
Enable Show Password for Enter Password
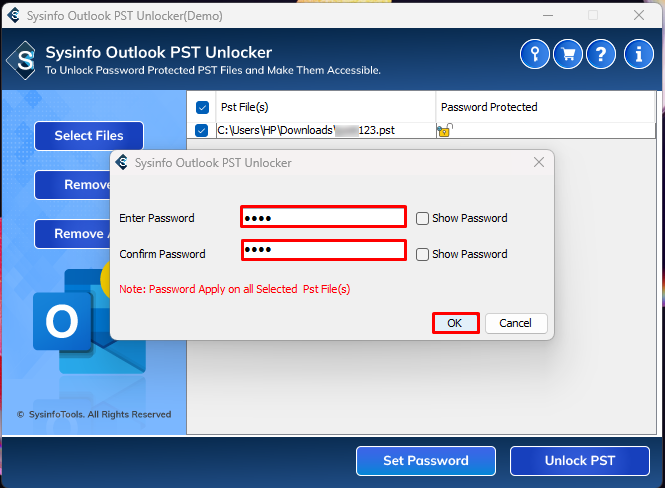coord(423,218)
